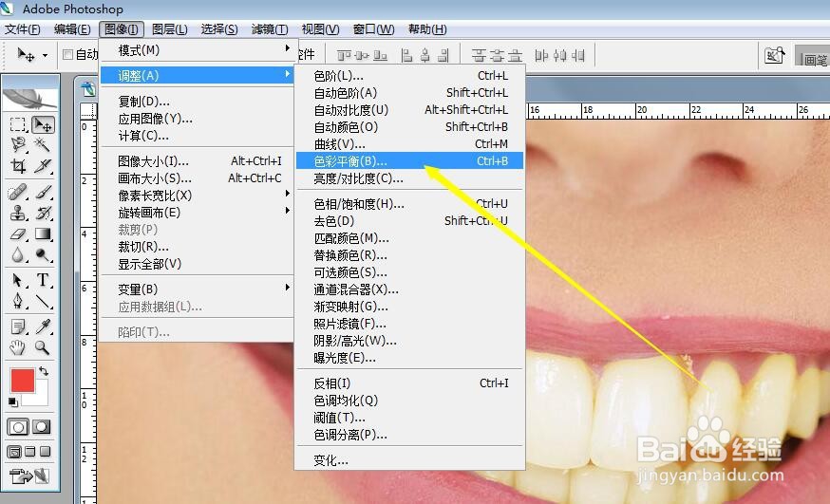Select the History Brush tool
The width and height of the screenshot is (830, 504).
pos(43,213)
